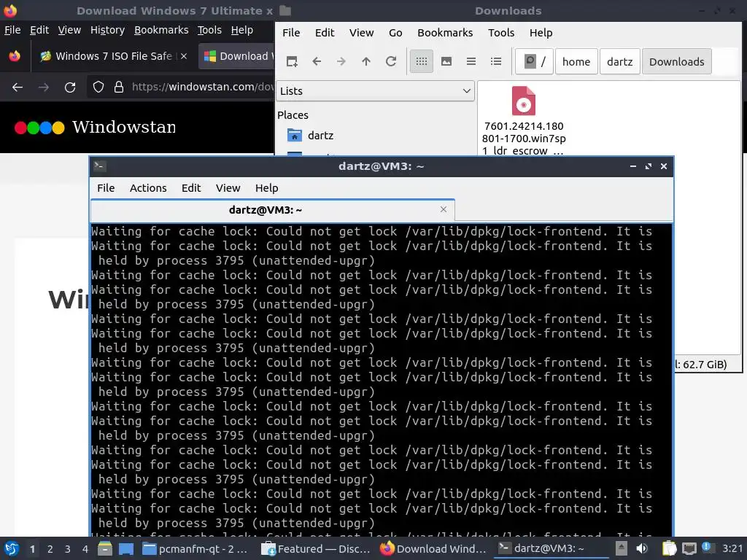Open the Lists side pane dropdown
The height and width of the screenshot is (560, 747).
coord(376,91)
